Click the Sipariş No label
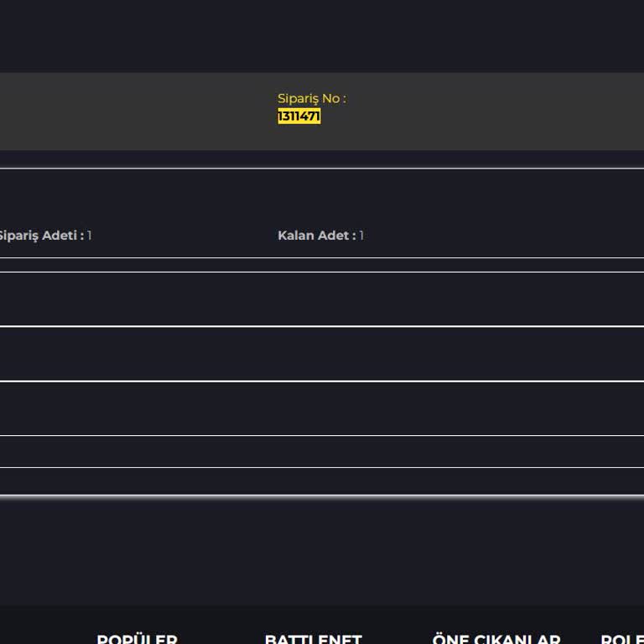Viewport: 644px width, 644px height. pyautogui.click(x=312, y=99)
